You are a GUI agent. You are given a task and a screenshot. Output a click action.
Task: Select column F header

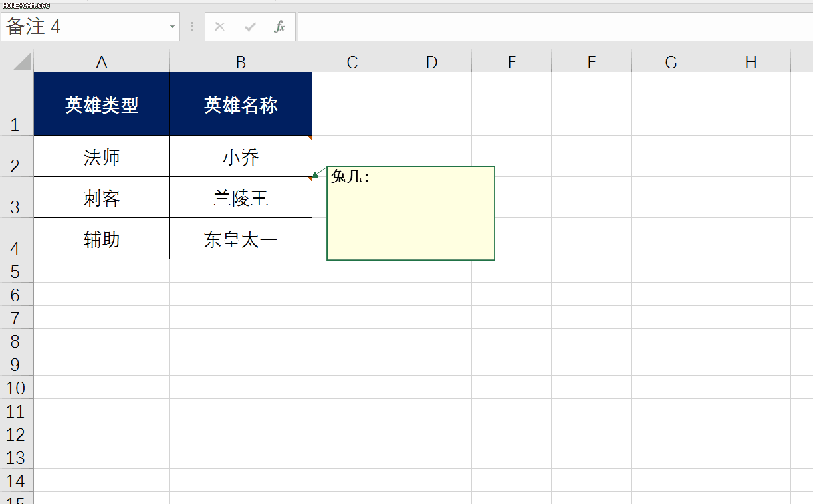pyautogui.click(x=592, y=62)
